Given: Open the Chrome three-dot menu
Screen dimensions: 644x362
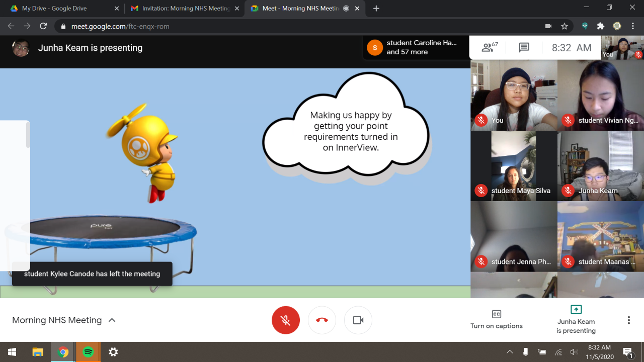Looking at the screenshot, I should click(633, 26).
